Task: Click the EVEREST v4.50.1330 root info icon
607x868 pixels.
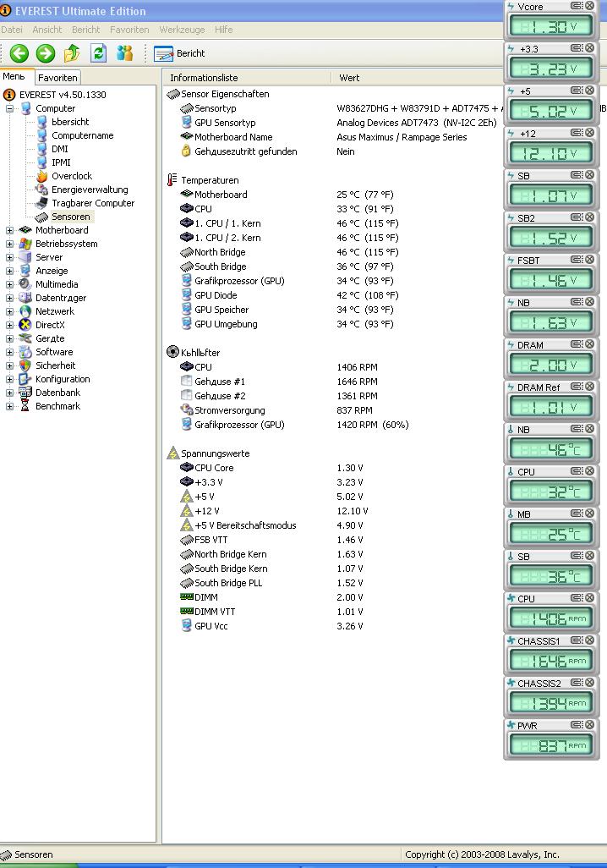Action: click(x=8, y=95)
